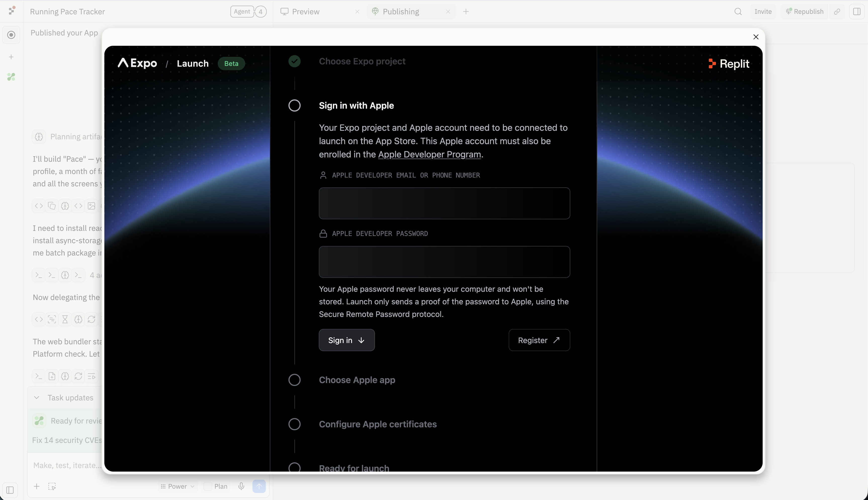Screen dimensions: 868x500
Task: Close the Publishing tab
Action: [x=448, y=12]
